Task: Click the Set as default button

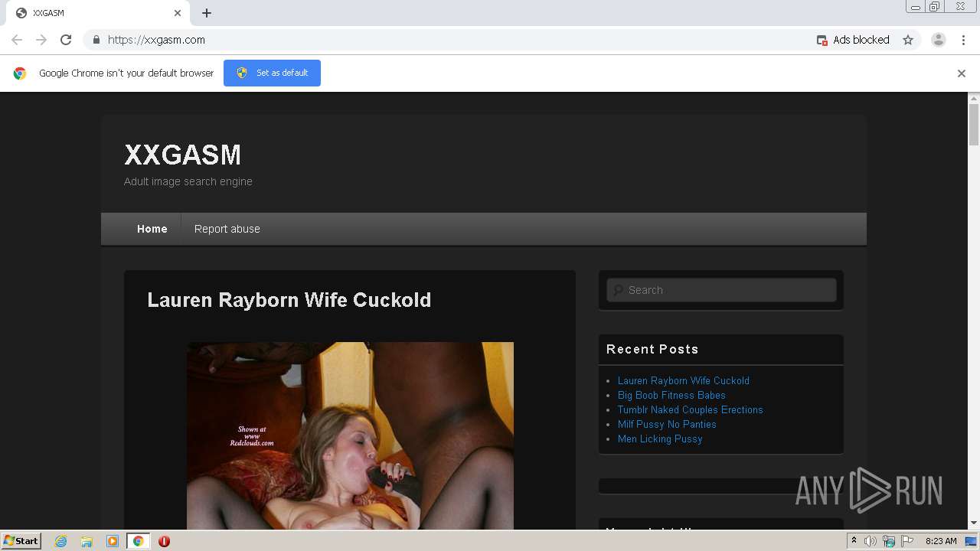Action: [272, 73]
